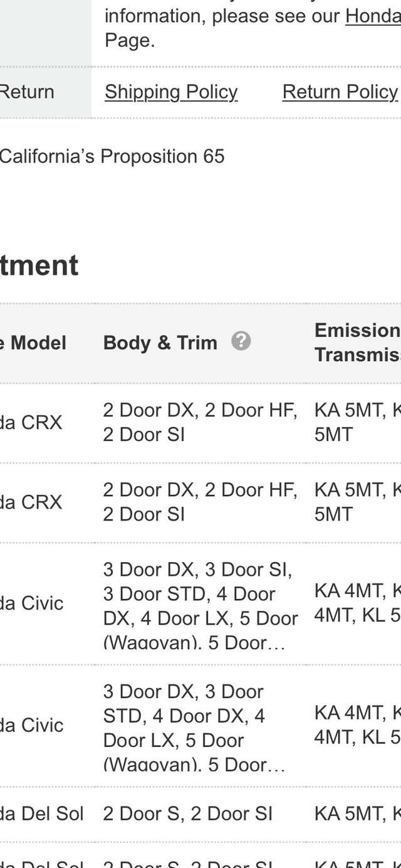The width and height of the screenshot is (401, 868).
Task: Click the Return label in the gray cell
Action: coord(27,92)
